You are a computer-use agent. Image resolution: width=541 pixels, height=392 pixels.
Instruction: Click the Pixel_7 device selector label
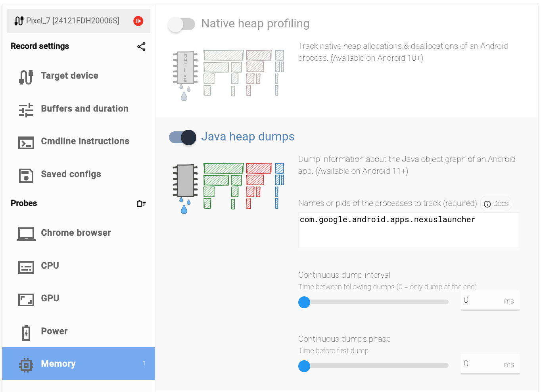tap(73, 21)
